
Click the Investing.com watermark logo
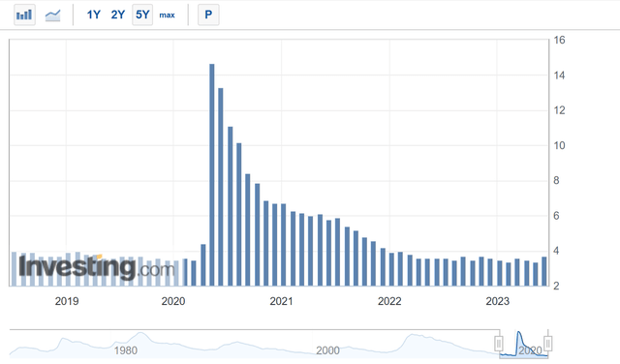click(96, 267)
